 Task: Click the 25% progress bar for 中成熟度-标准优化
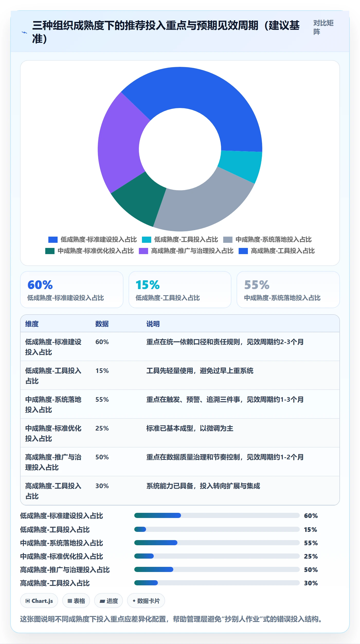217,556
